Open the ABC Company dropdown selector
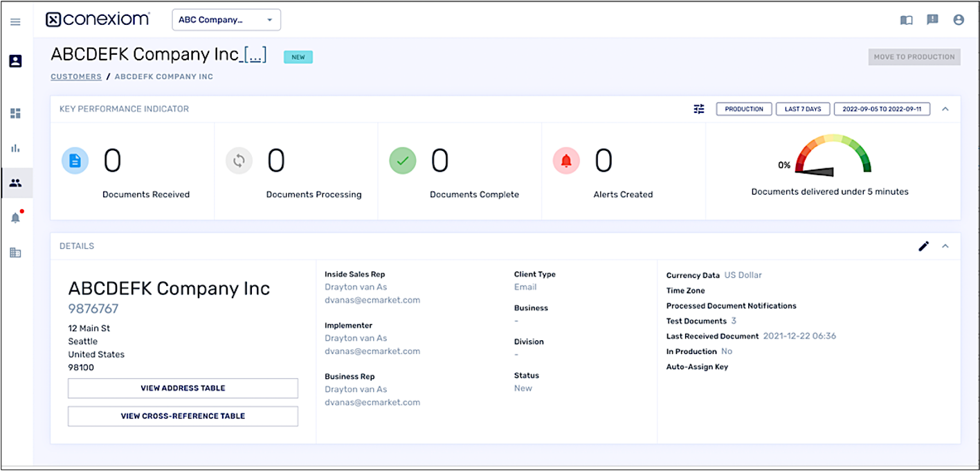This screenshot has height=471, width=980. pos(226,20)
